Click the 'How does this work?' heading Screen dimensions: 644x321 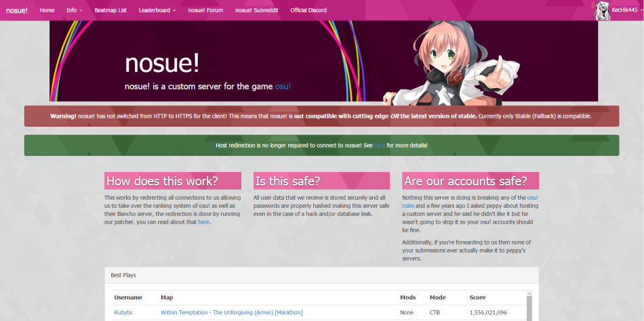[173, 181]
